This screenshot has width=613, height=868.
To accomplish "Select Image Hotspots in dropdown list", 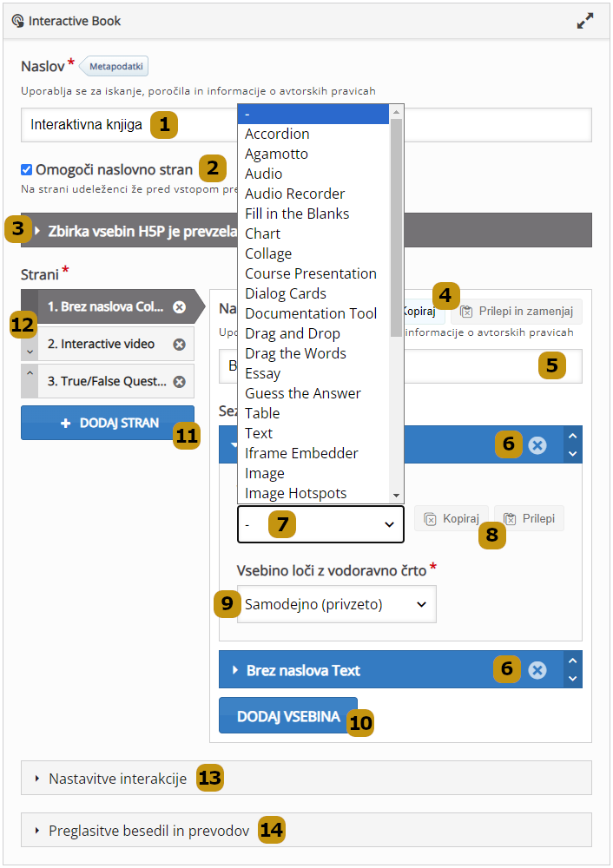I will coord(295,493).
